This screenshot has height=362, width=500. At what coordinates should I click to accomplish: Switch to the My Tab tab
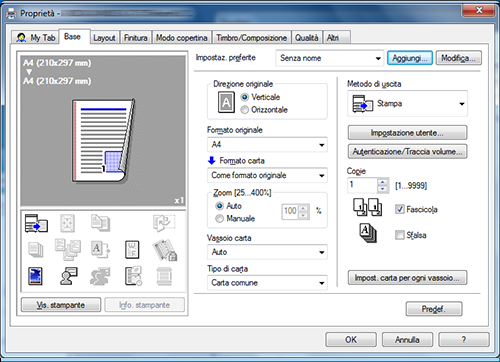[35, 38]
